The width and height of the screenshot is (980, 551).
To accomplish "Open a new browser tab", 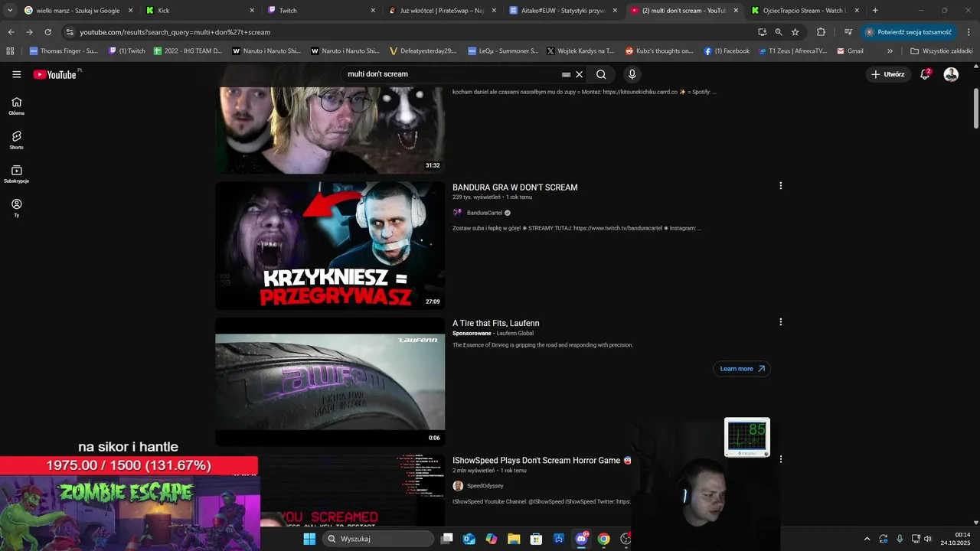I will (x=875, y=11).
